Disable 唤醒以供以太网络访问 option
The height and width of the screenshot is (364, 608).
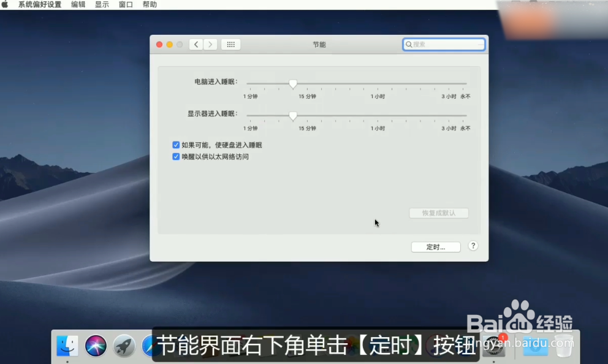point(176,156)
